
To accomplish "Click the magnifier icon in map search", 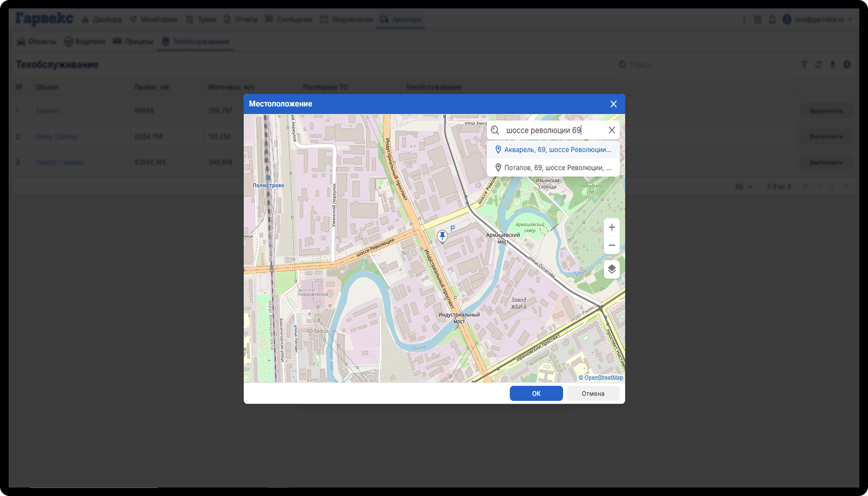I will click(x=495, y=130).
